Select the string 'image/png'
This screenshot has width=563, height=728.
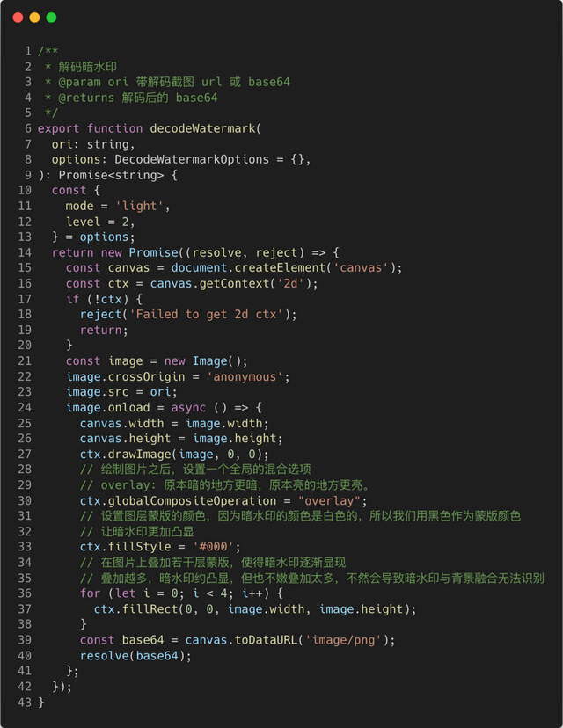[343, 640]
